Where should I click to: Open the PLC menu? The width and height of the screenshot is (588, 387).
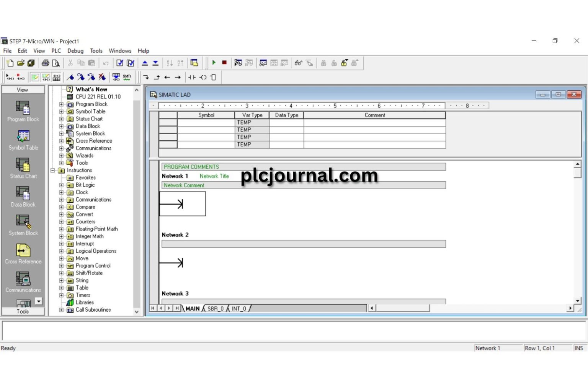pos(56,51)
